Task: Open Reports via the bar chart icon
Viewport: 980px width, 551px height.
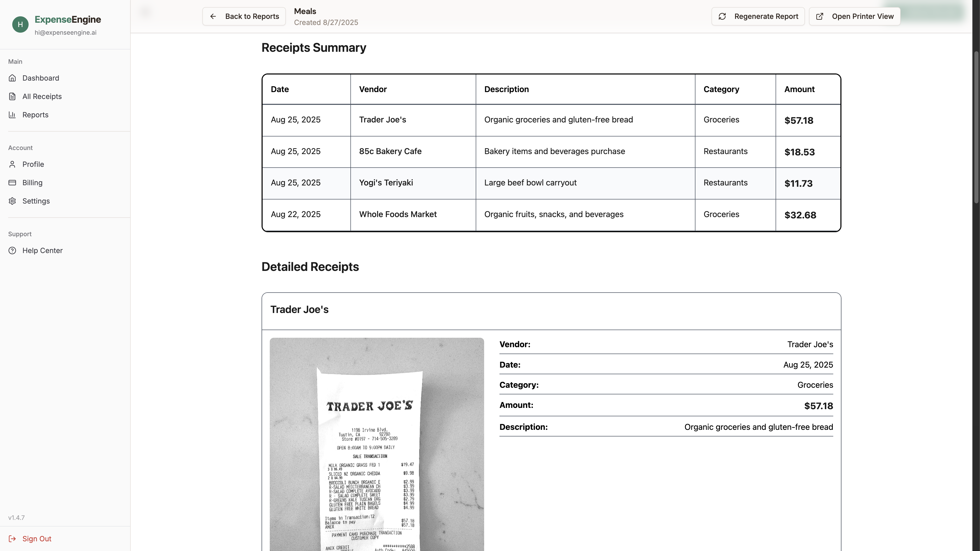Action: coord(13,115)
